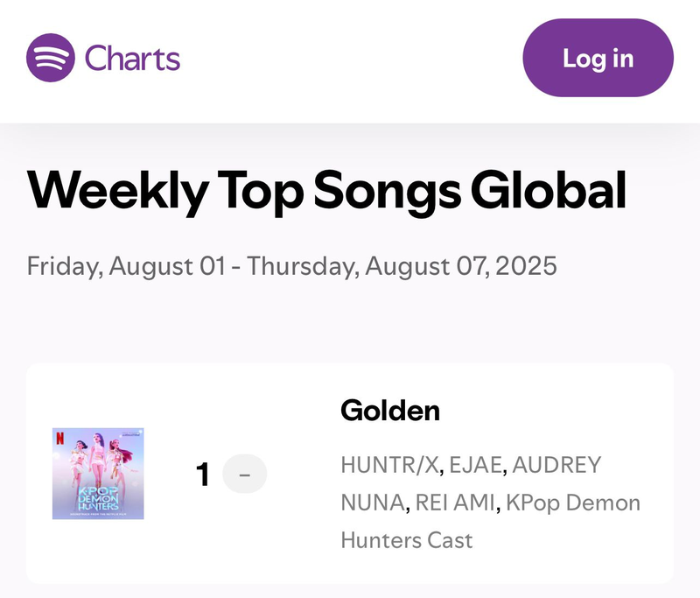Select the Friday, August 01 start date
Screen dimensions: 700x598
(126, 265)
